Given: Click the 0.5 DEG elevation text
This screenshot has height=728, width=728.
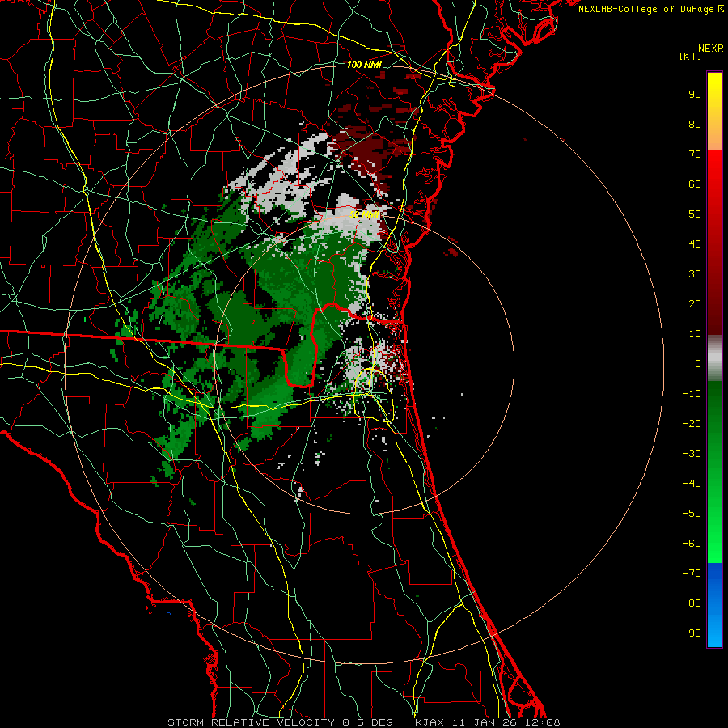Looking at the screenshot, I should coord(367,722).
